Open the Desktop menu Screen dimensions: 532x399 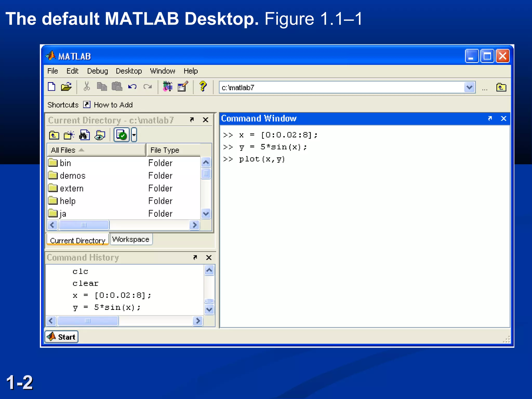click(129, 71)
